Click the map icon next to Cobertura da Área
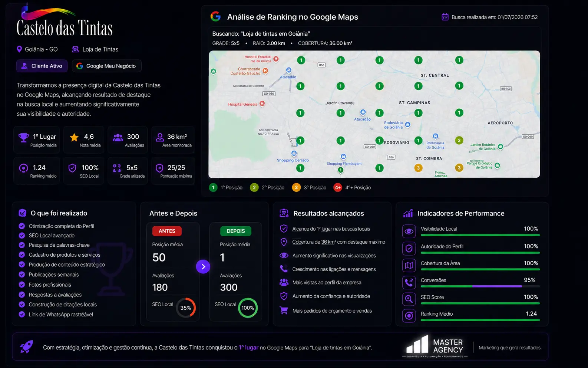 click(409, 266)
